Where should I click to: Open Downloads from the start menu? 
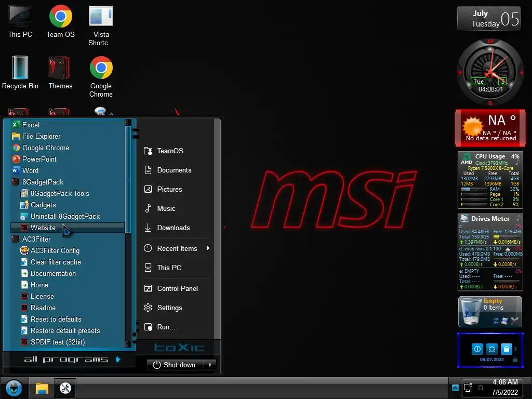[167, 228]
